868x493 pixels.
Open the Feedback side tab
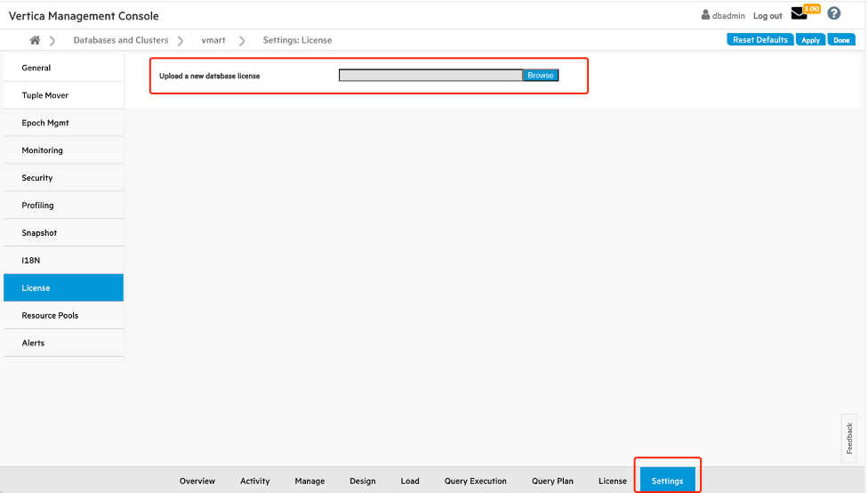(849, 438)
